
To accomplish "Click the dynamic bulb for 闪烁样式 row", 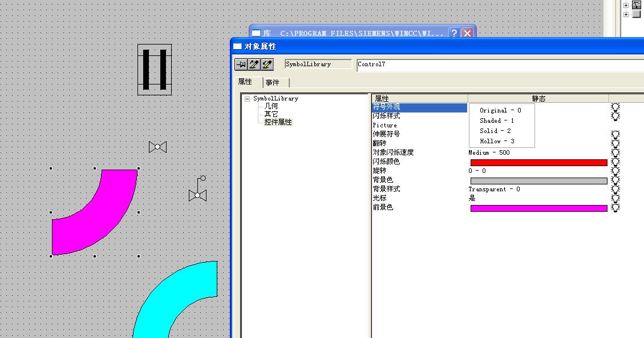I will pos(615,116).
